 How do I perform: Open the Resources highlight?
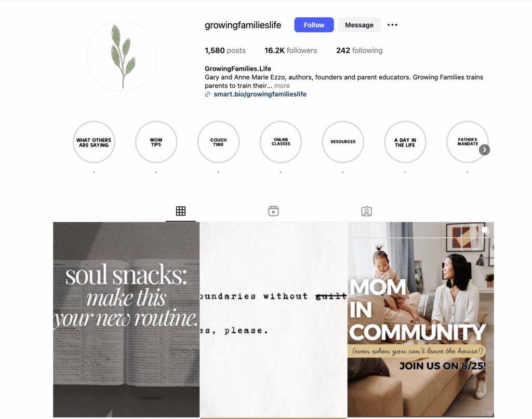pyautogui.click(x=343, y=142)
